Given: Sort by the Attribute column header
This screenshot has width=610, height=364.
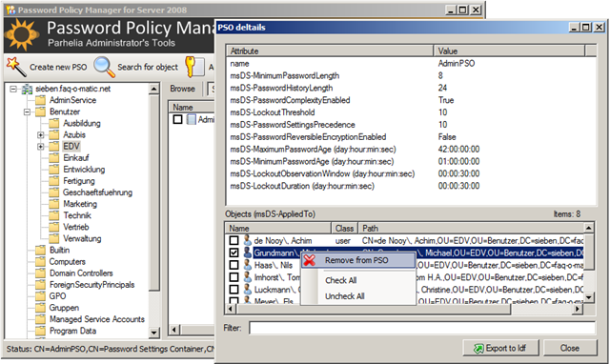Looking at the screenshot, I should coord(330,51).
